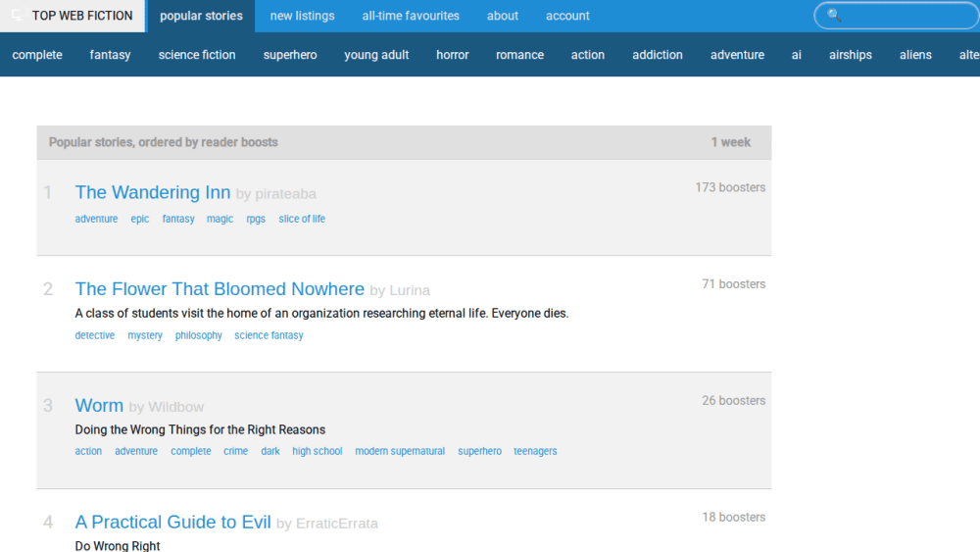Click the crime tag
980x552 pixels.
[x=235, y=451]
